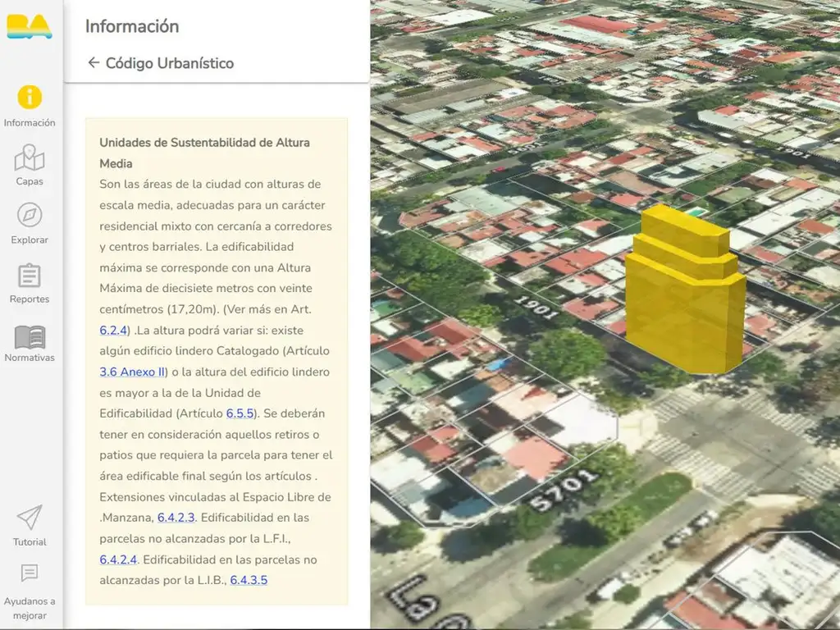Launch the Tutorial paper-plane icon

(x=30, y=525)
